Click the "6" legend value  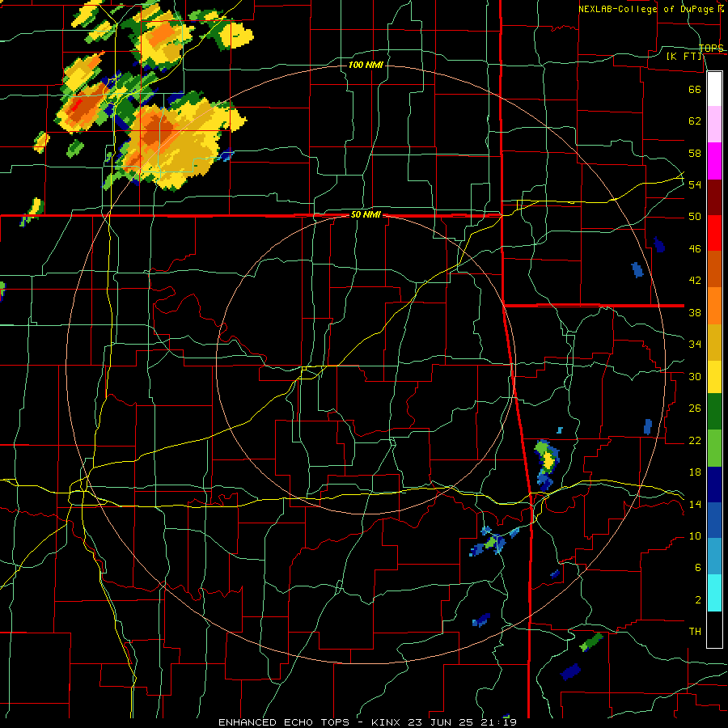(697, 568)
